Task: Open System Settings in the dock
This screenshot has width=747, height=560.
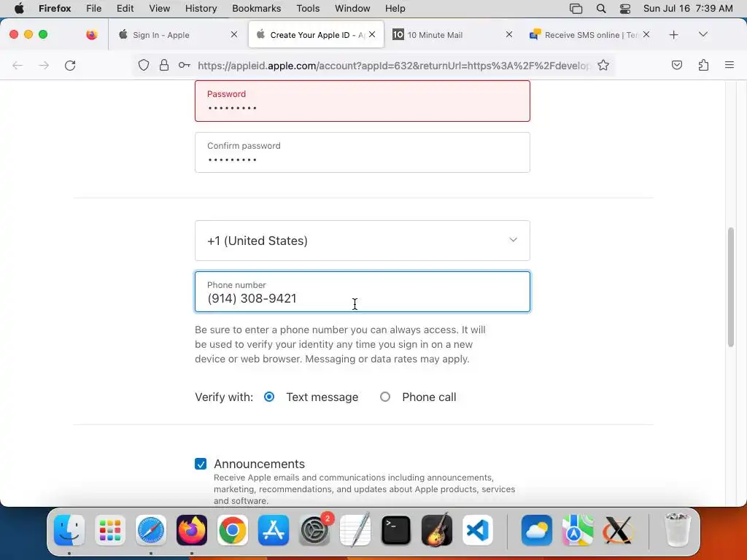Action: 314,530
